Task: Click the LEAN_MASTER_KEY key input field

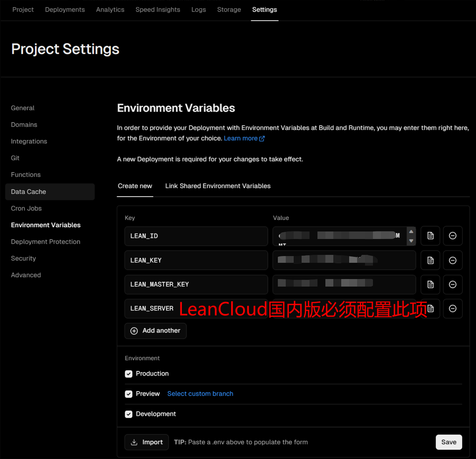Action: [196, 285]
